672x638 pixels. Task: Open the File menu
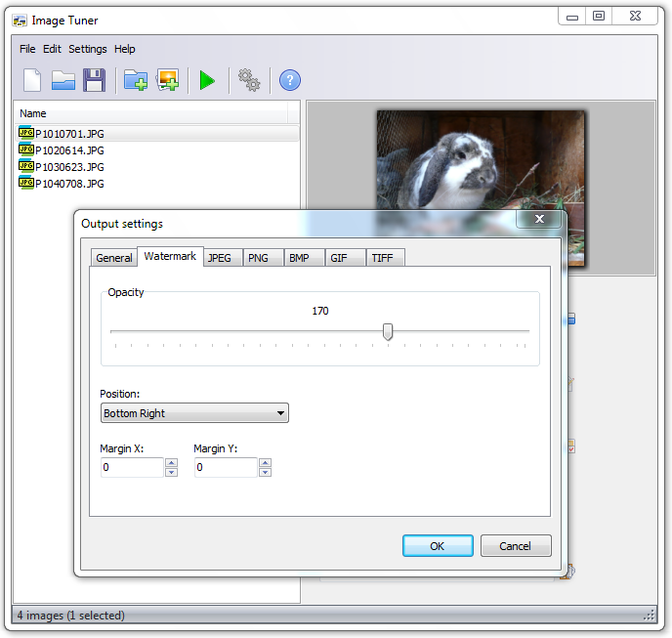pyautogui.click(x=27, y=49)
